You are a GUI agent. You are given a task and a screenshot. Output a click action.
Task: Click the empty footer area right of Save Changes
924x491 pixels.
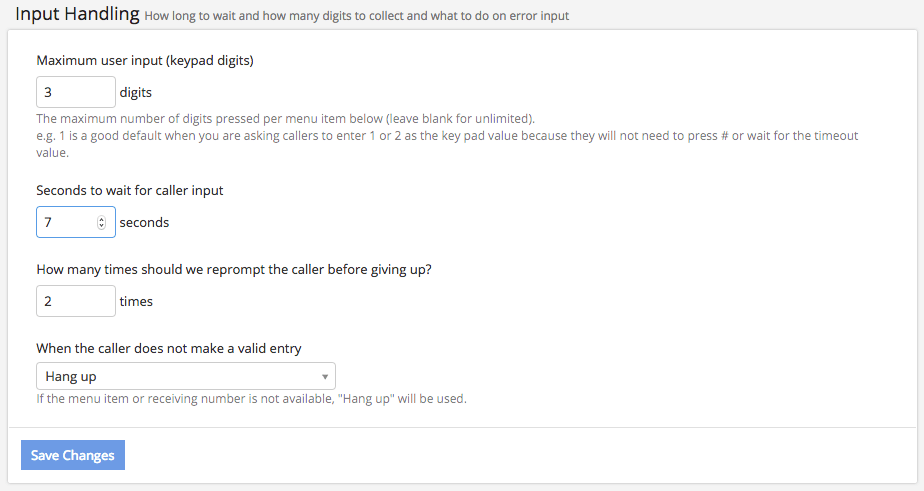(x=520, y=455)
